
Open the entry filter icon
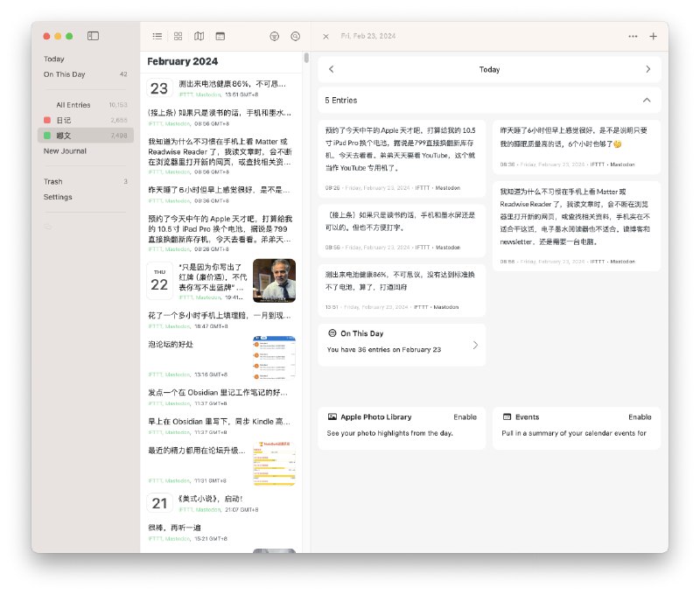tap(274, 36)
